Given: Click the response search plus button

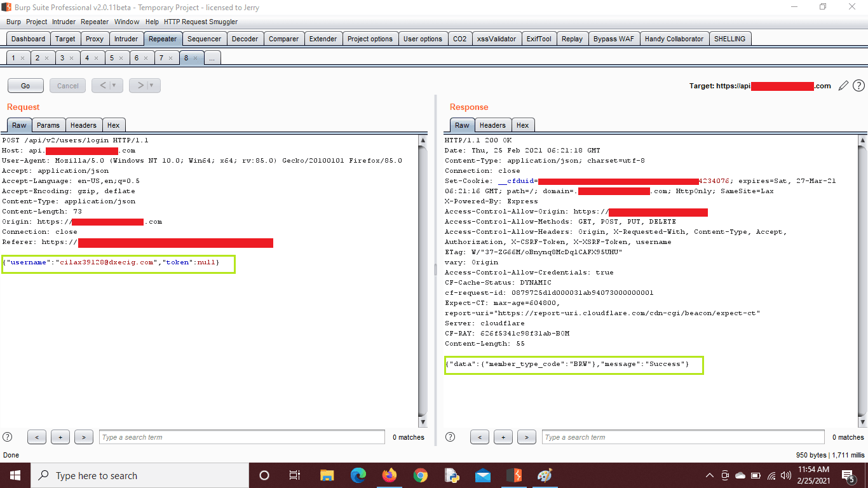Looking at the screenshot, I should [503, 437].
